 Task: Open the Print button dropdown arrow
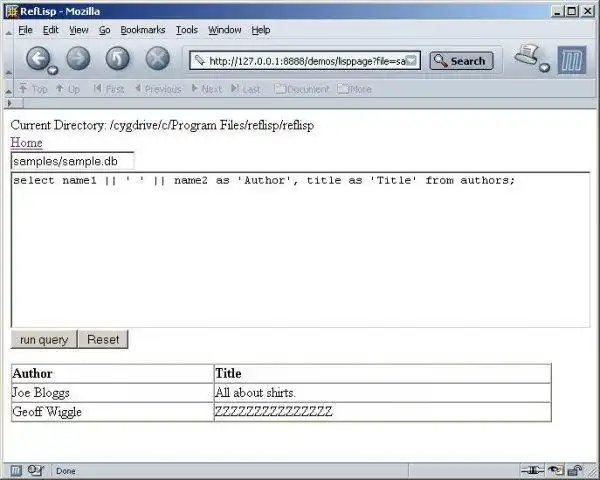pyautogui.click(x=545, y=68)
